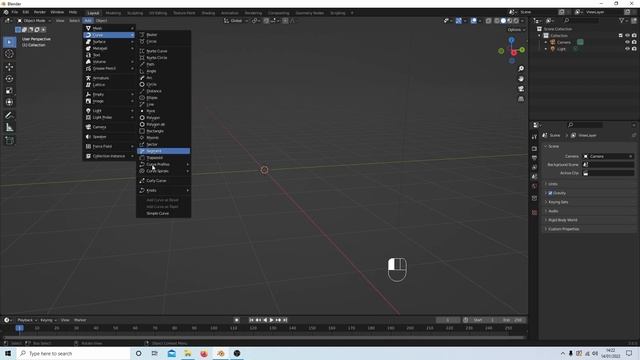Toggle the Gravity checkbox
This screenshot has width=640, height=360.
(550, 193)
